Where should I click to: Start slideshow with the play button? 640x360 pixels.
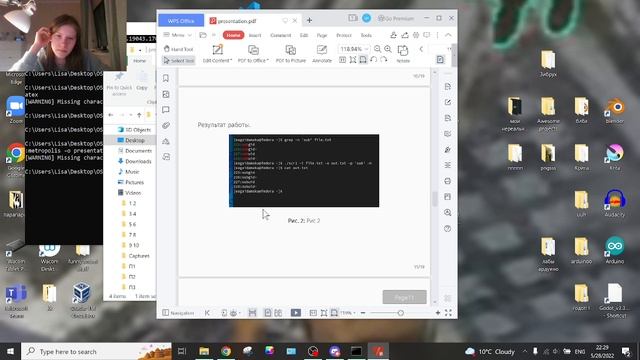[x=296, y=313]
